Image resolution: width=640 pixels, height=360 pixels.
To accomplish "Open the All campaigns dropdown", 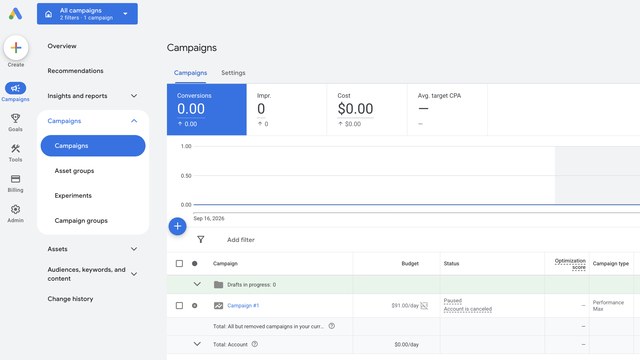I will click(87, 14).
